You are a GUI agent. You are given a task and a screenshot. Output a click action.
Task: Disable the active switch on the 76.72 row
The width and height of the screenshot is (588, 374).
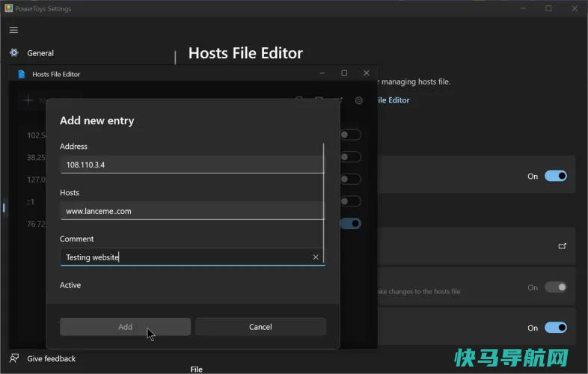(x=351, y=224)
